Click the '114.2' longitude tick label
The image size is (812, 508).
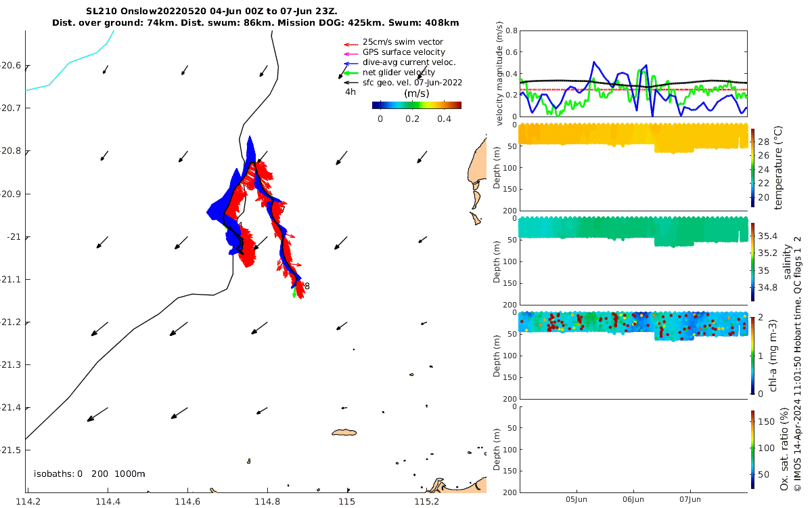(28, 502)
